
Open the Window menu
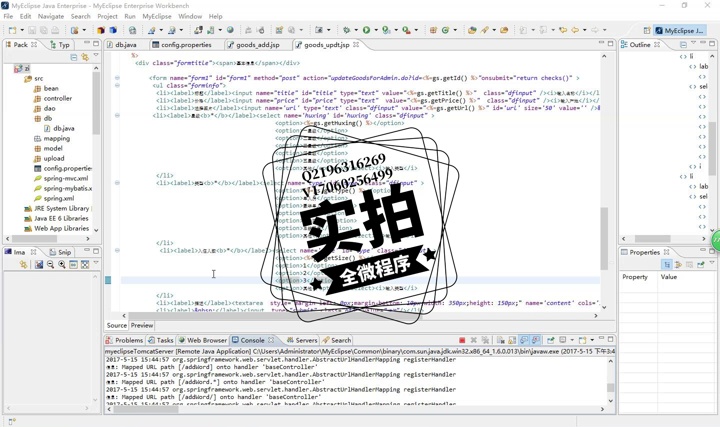pyautogui.click(x=190, y=17)
